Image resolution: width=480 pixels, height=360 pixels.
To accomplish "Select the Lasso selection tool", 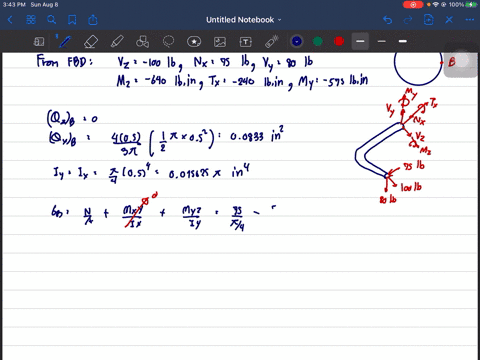I will [x=168, y=42].
